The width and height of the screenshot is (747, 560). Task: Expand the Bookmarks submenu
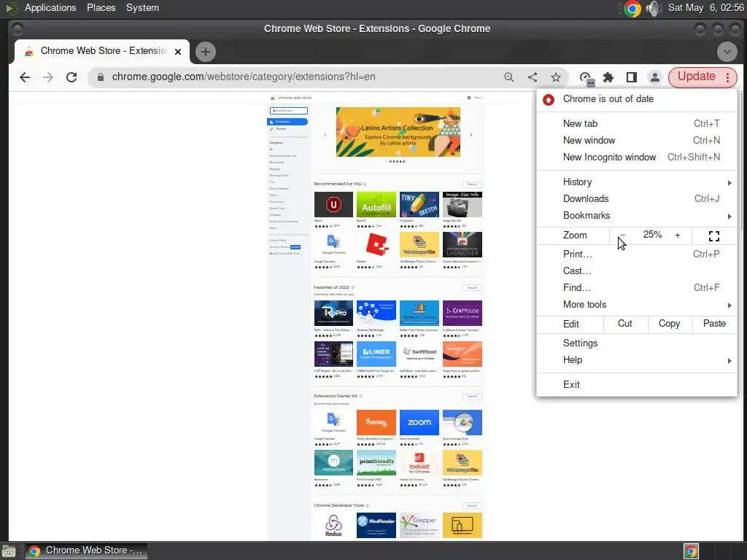(636, 215)
